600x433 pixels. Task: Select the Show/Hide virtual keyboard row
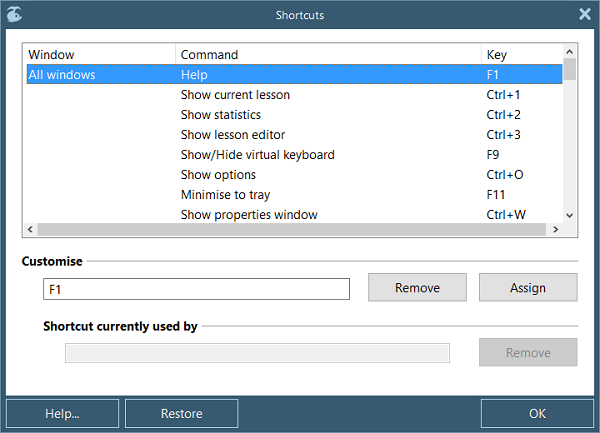click(295, 155)
